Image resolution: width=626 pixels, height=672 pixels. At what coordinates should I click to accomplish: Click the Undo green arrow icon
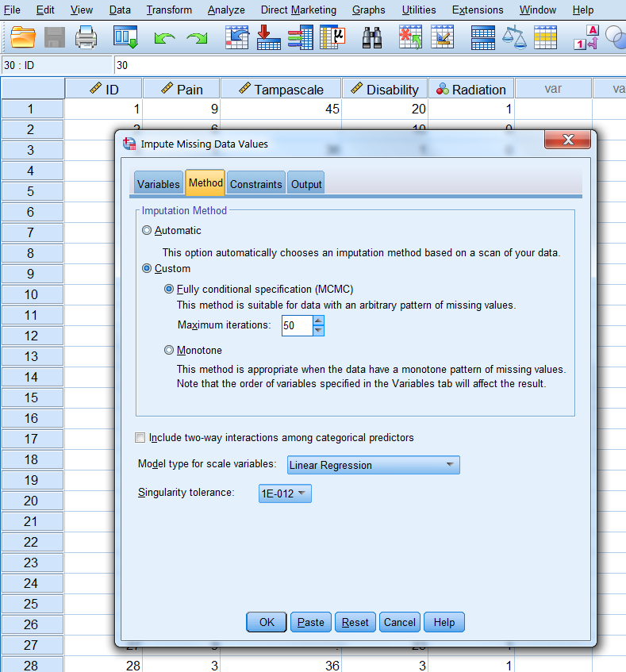(164, 39)
